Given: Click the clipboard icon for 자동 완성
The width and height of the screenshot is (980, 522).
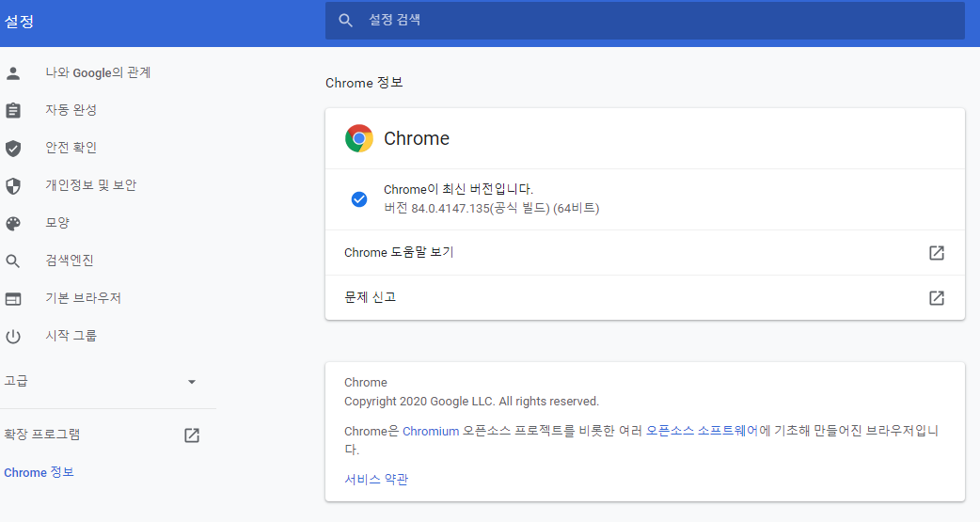Looking at the screenshot, I should tap(13, 111).
